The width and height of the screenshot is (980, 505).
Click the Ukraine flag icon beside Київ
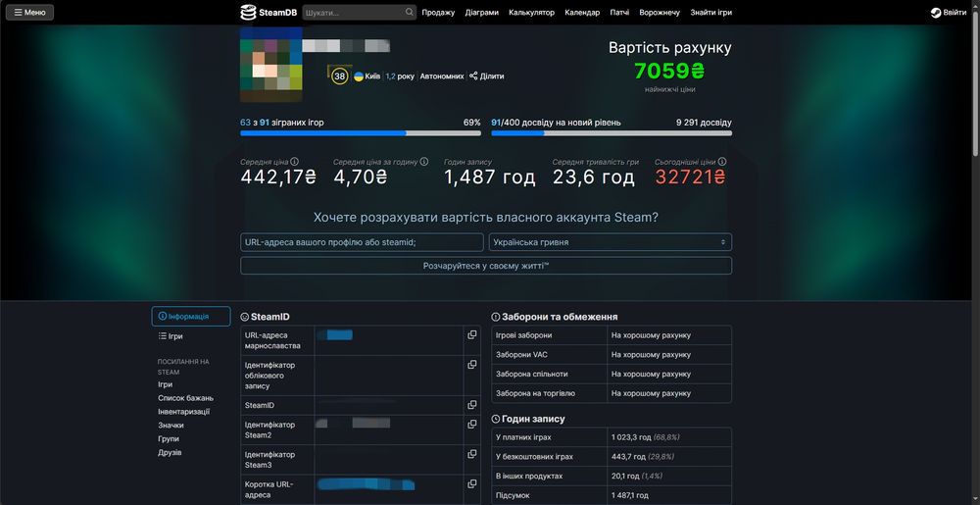(359, 76)
